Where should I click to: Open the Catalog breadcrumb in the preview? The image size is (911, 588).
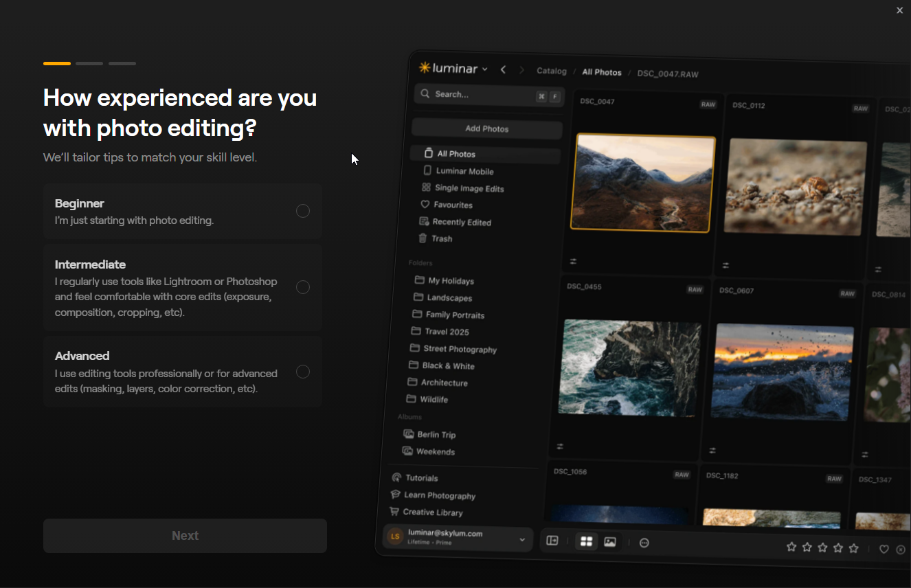(552, 71)
